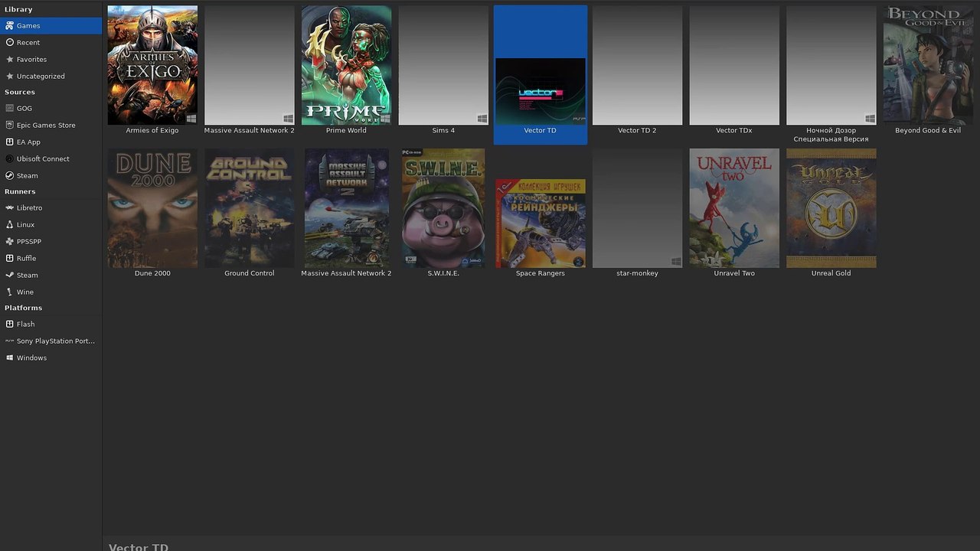Select the Libretro runner icon

[9, 208]
